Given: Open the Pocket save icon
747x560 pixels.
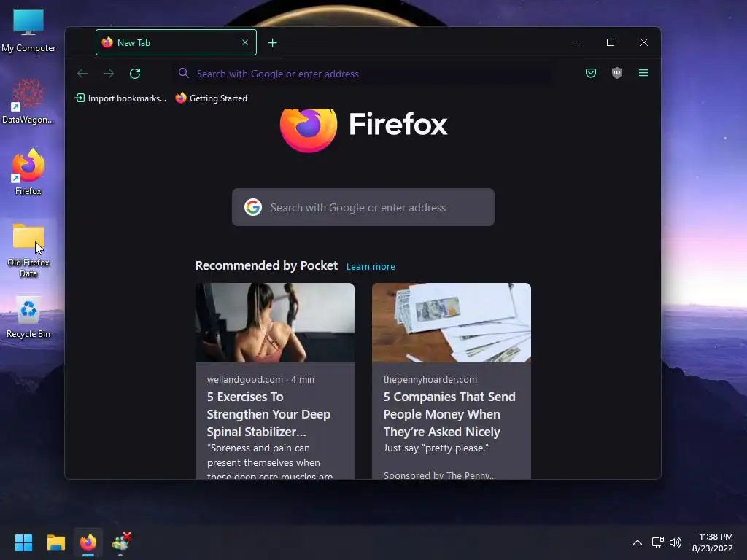Looking at the screenshot, I should (x=591, y=73).
